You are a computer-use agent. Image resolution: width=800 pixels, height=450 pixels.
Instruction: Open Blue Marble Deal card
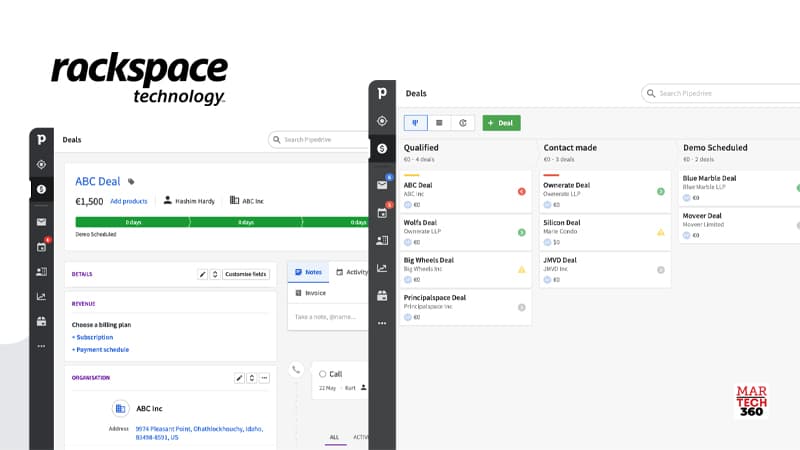coord(739,187)
